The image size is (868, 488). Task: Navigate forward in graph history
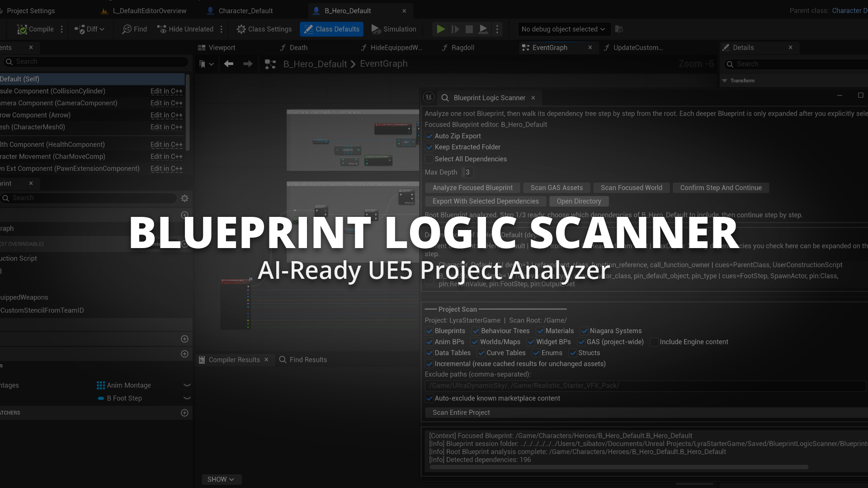pyautogui.click(x=248, y=64)
